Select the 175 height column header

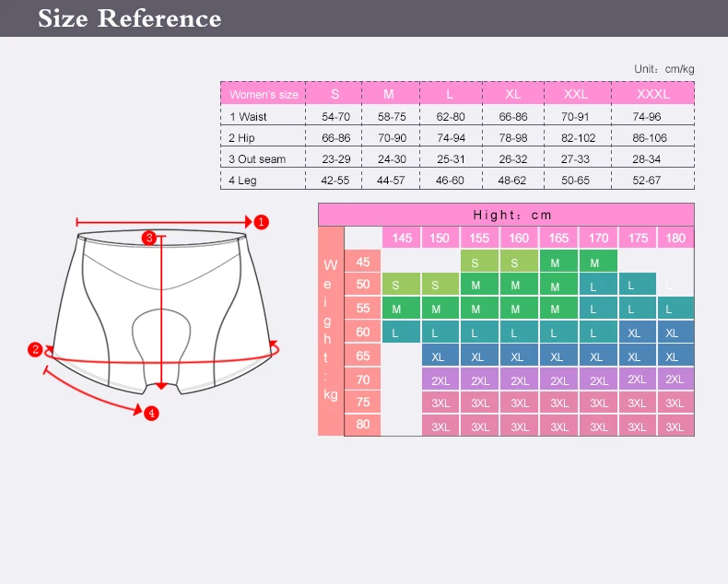[x=638, y=239]
